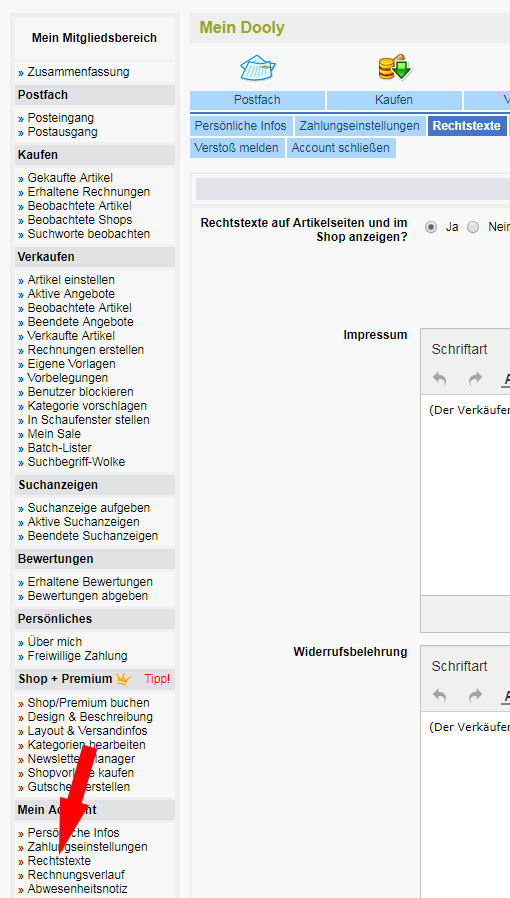The height and width of the screenshot is (898, 510).
Task: Click Benutzer blockieren link
Action: coord(81,392)
